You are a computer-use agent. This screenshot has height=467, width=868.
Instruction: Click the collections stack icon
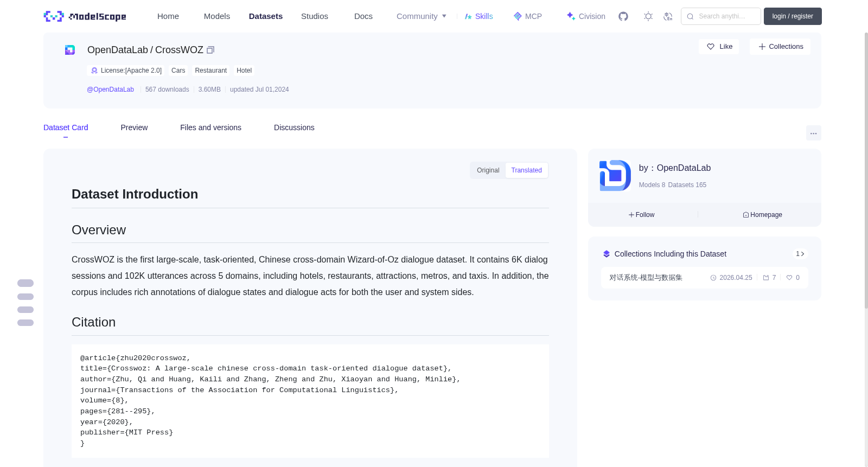pyautogui.click(x=607, y=254)
